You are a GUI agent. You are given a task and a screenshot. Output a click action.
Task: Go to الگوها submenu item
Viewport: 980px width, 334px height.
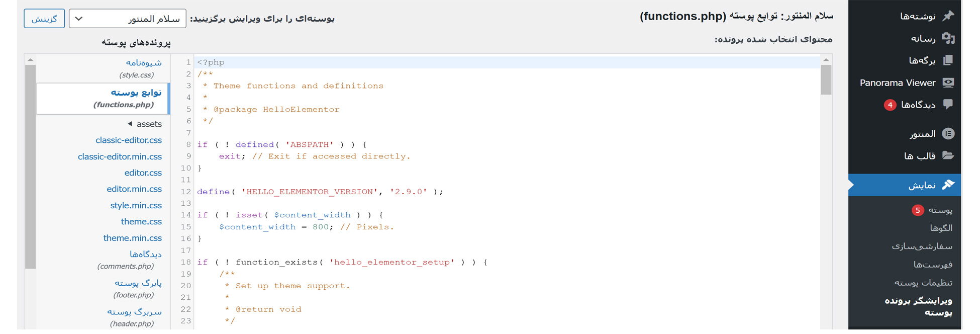pyautogui.click(x=941, y=228)
